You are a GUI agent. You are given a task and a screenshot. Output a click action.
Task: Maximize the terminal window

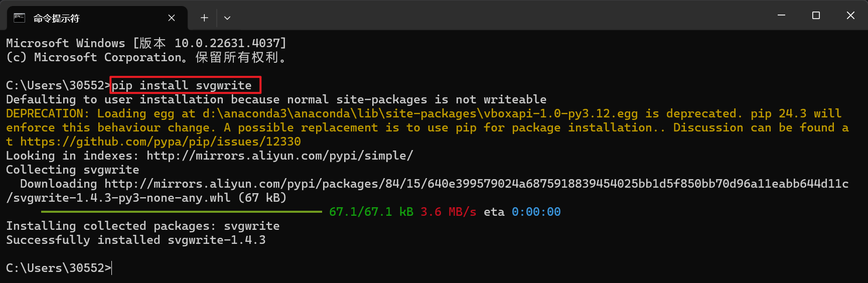pyautogui.click(x=816, y=16)
